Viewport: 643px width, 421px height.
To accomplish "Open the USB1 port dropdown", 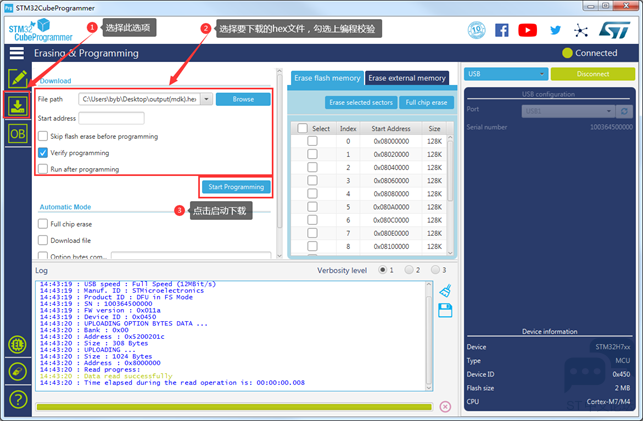I will (x=568, y=111).
